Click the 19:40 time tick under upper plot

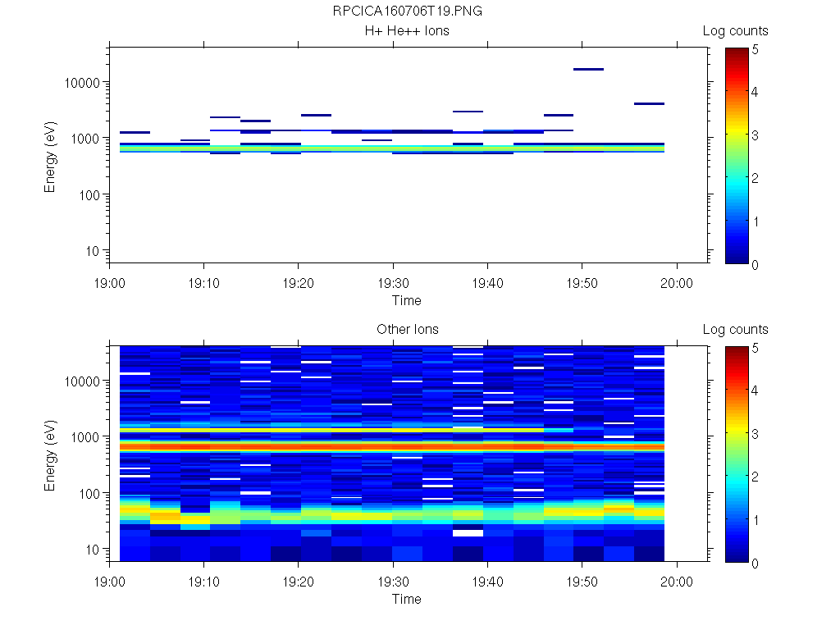pyautogui.click(x=487, y=283)
